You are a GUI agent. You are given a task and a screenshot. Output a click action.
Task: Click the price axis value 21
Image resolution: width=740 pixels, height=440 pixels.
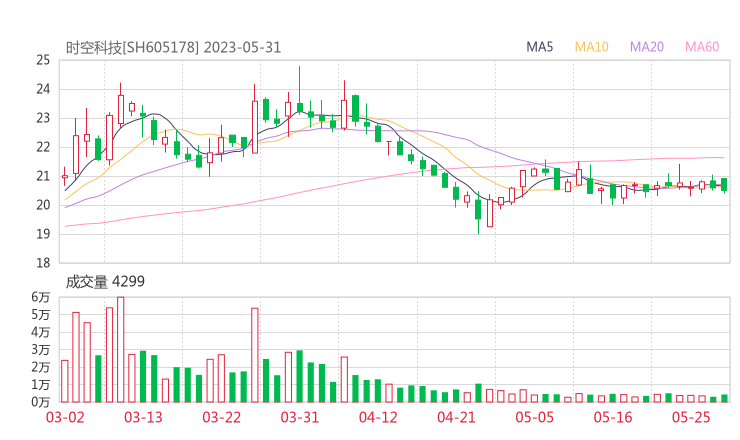(43, 176)
